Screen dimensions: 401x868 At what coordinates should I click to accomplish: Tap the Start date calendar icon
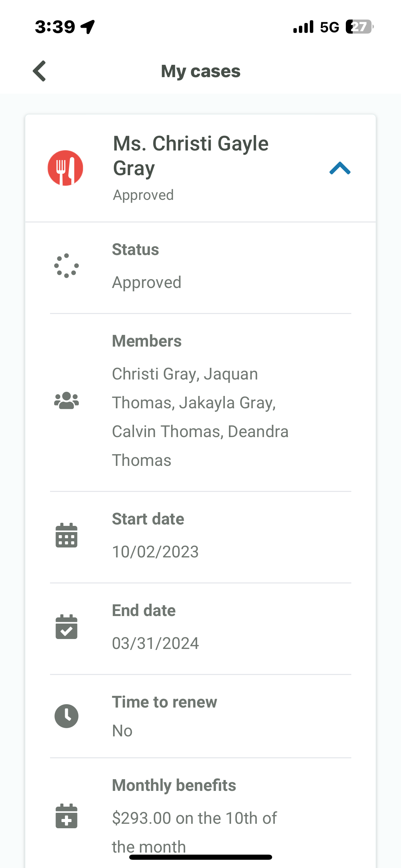pos(66,535)
